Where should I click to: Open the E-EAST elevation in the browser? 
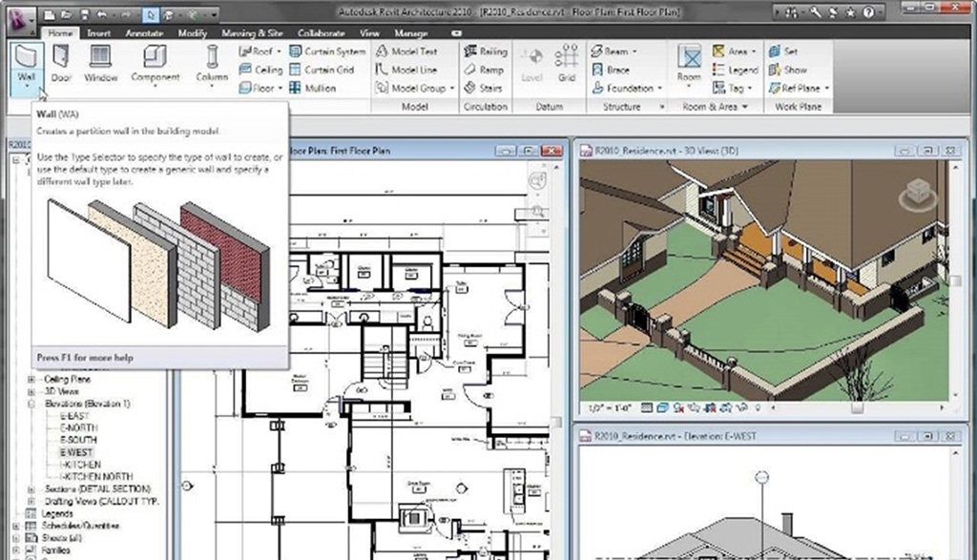[x=74, y=416]
